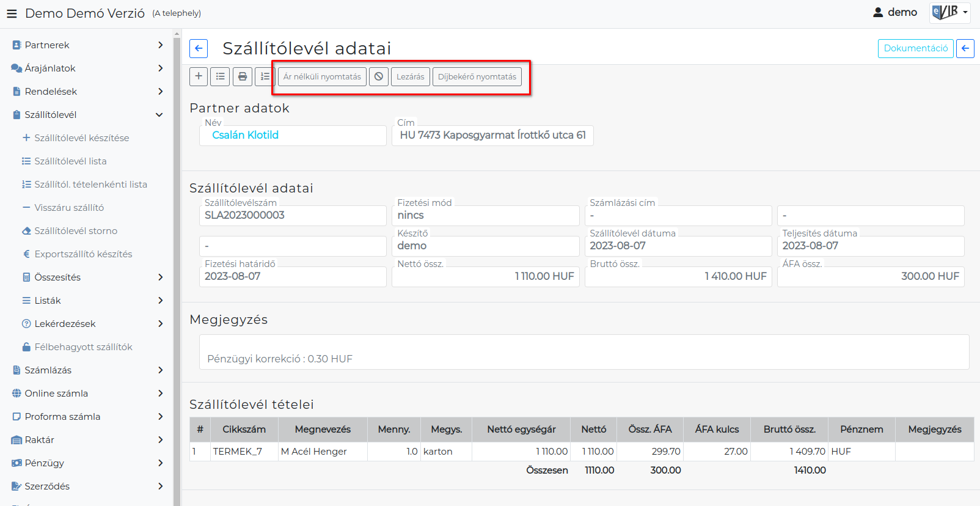The image size is (980, 506).
Task: Select Szállítólevél lista
Action: (x=70, y=161)
